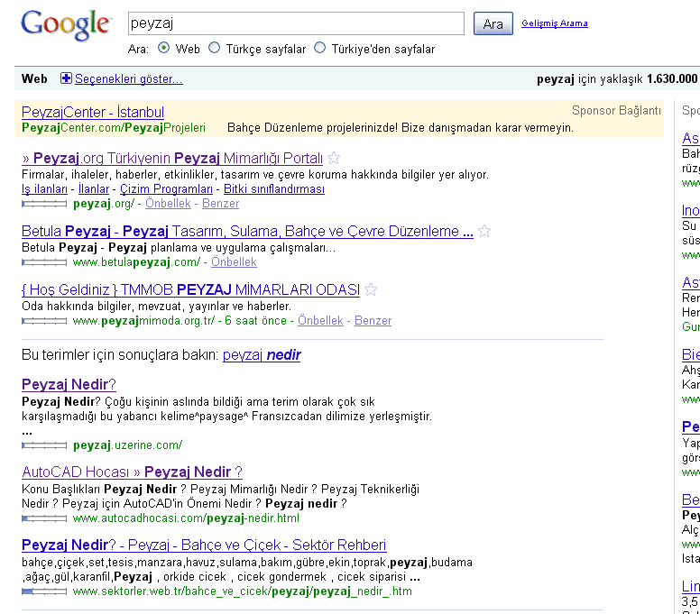
Task: Click the Web tab label
Action: 34,79
